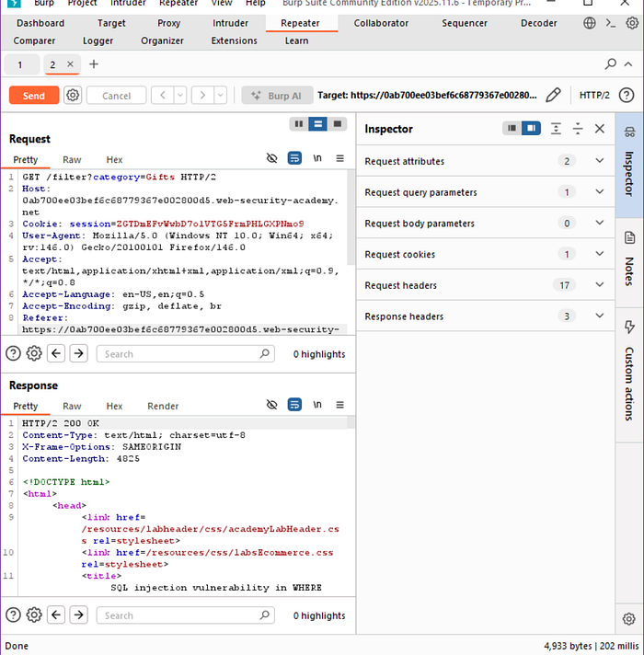Switch request view to Hex
Image resolution: width=644 pixels, height=655 pixels.
(x=114, y=159)
